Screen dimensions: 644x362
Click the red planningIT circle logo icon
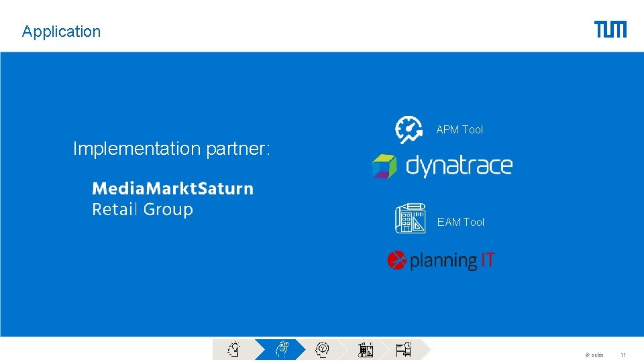[396, 260]
